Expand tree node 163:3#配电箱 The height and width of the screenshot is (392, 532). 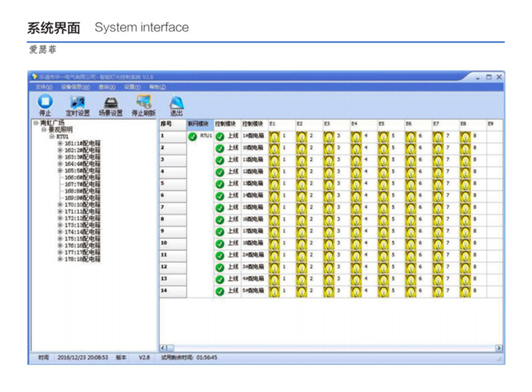[60, 157]
